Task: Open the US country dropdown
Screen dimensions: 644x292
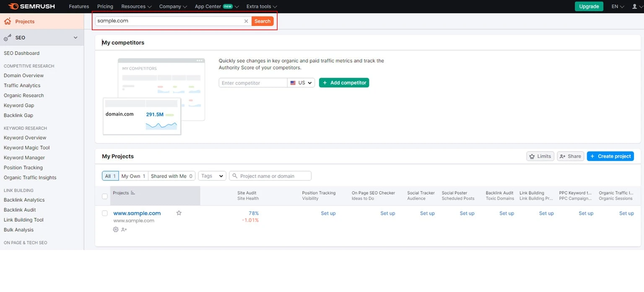Action: pos(301,83)
